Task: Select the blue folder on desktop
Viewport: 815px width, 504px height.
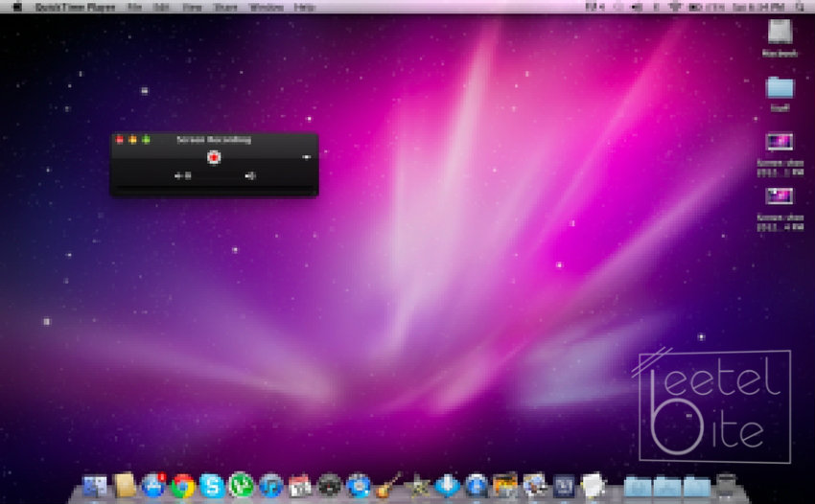Action: (x=780, y=87)
